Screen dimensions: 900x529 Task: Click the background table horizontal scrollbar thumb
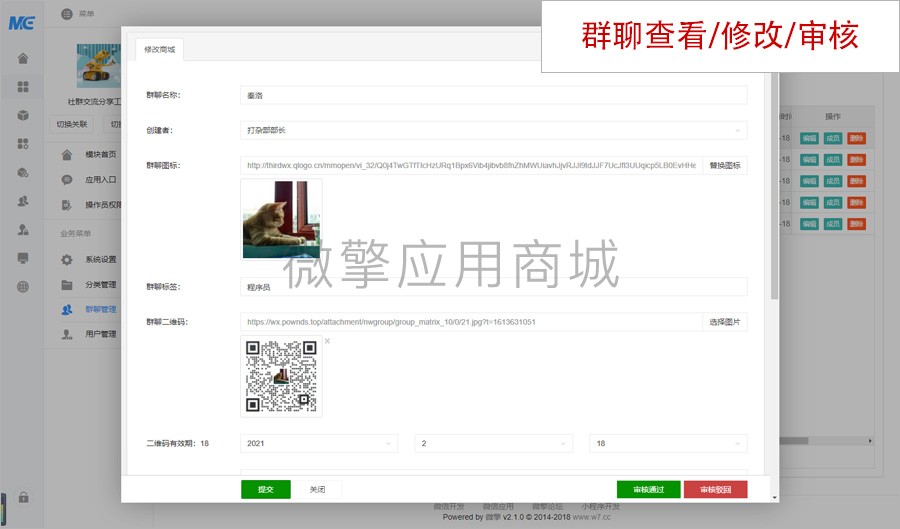[794, 441]
